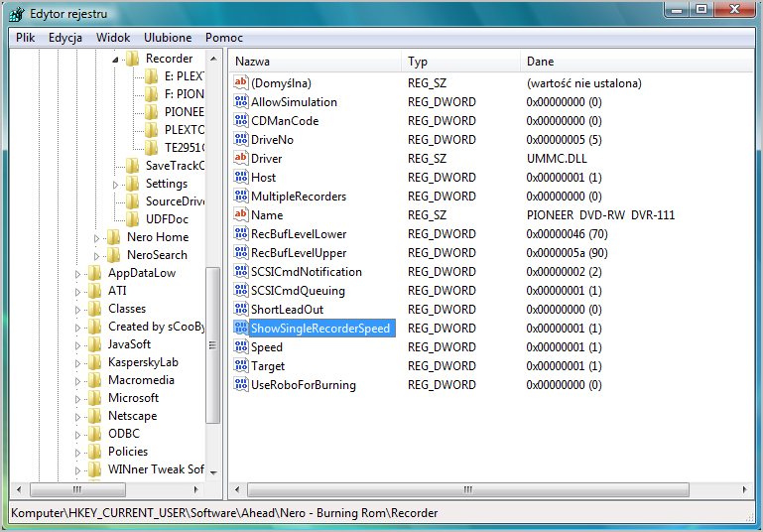Select the F: PION recorder key
Screen dimensions: 763x532
click(184, 94)
